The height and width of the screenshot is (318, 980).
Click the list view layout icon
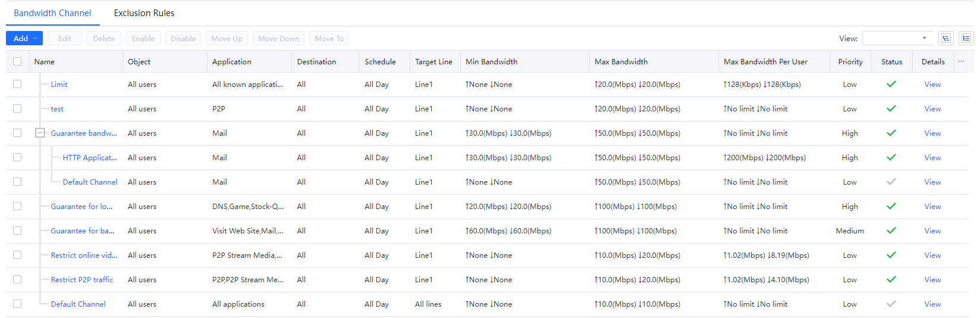(966, 38)
